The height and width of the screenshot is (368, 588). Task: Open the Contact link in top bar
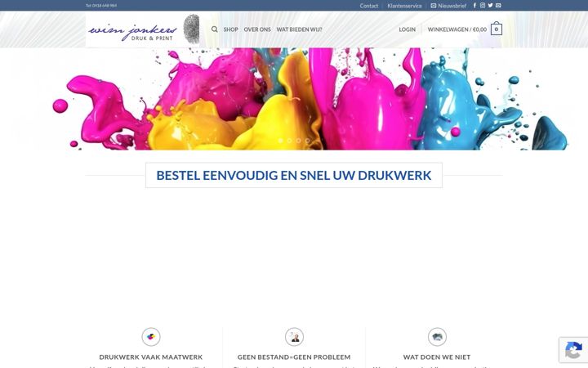pos(369,6)
